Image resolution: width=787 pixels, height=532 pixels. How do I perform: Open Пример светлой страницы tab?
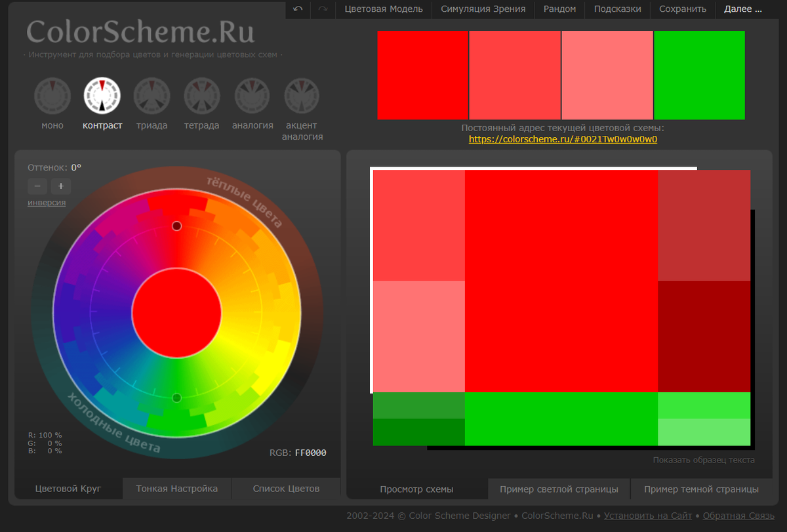tap(559, 489)
